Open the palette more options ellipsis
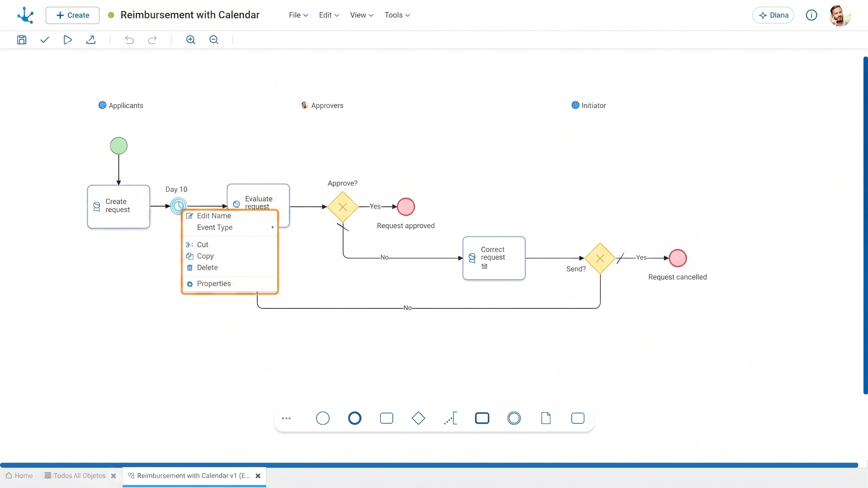 tap(286, 418)
